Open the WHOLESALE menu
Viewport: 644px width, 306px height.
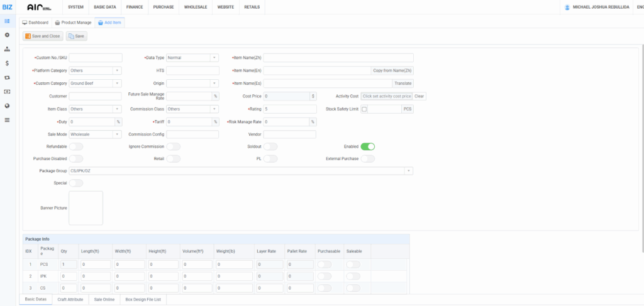click(196, 7)
